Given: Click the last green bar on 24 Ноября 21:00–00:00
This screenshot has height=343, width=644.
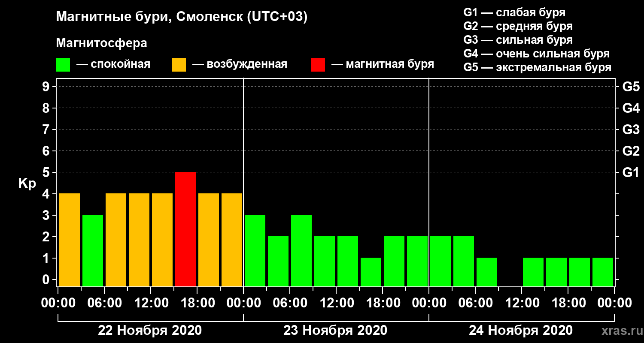Looking at the screenshot, I should click(x=603, y=272).
